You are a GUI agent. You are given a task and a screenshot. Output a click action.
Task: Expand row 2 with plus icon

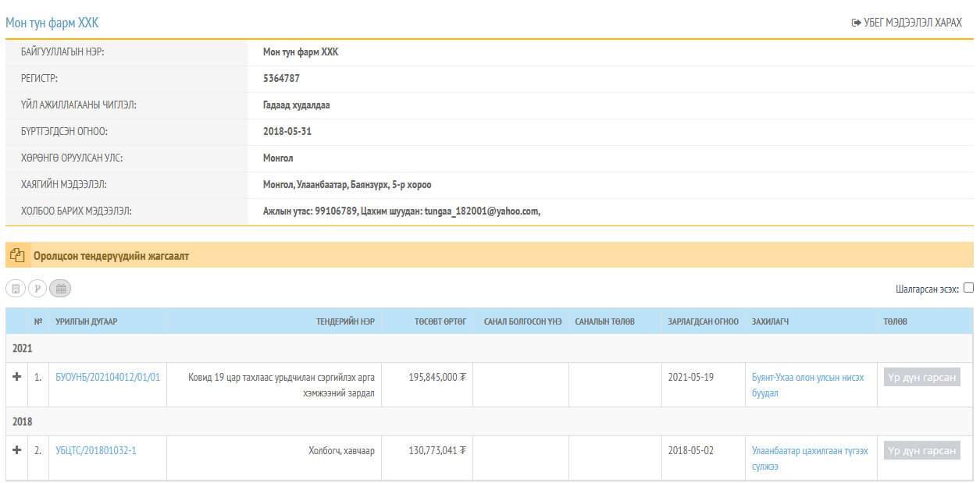tap(17, 450)
